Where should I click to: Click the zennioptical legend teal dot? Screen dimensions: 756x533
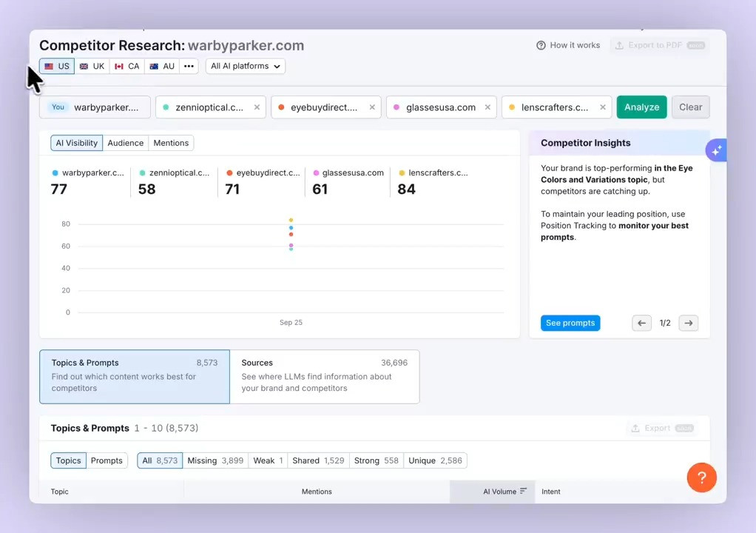click(142, 172)
